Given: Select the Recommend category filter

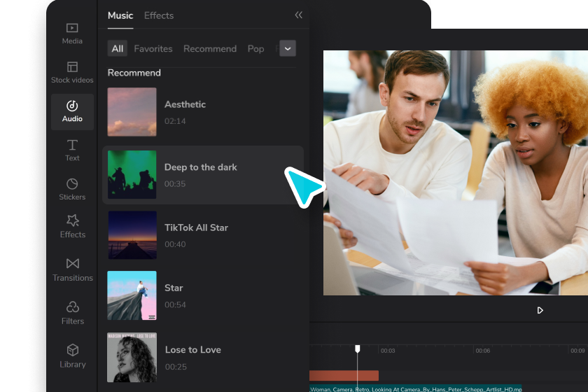Looking at the screenshot, I should [210, 49].
